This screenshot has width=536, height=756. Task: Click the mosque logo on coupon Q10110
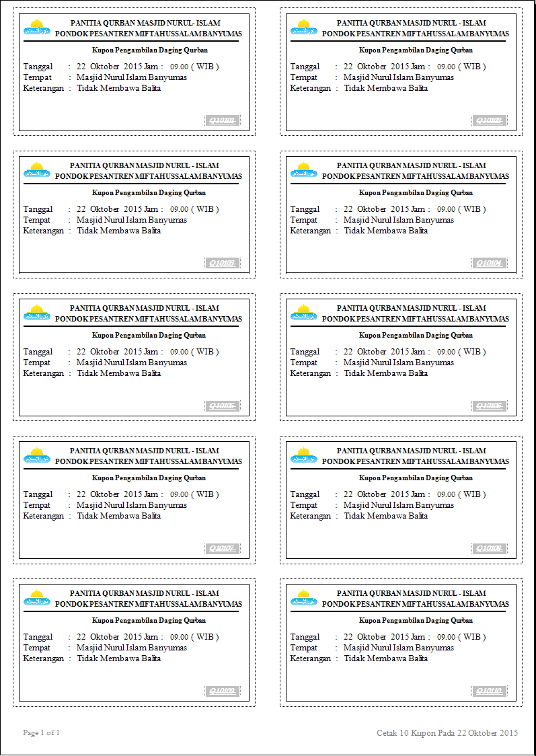pos(304,597)
